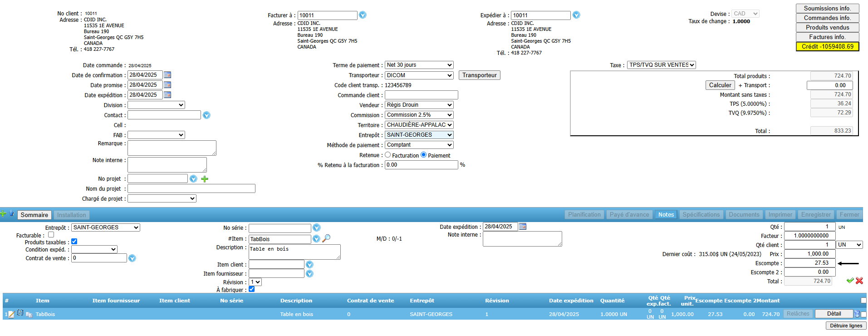Viewport: 868px width, 336px height.
Task: Open the Notes tab
Action: point(666,215)
